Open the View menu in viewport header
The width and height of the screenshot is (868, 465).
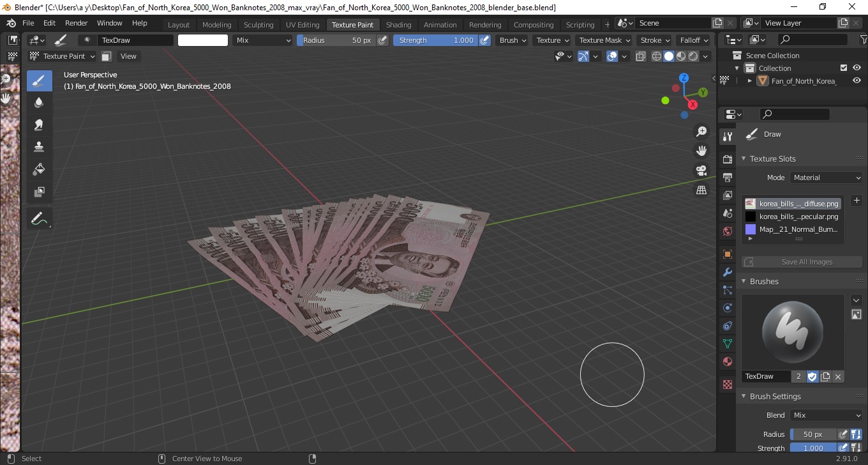pos(128,56)
